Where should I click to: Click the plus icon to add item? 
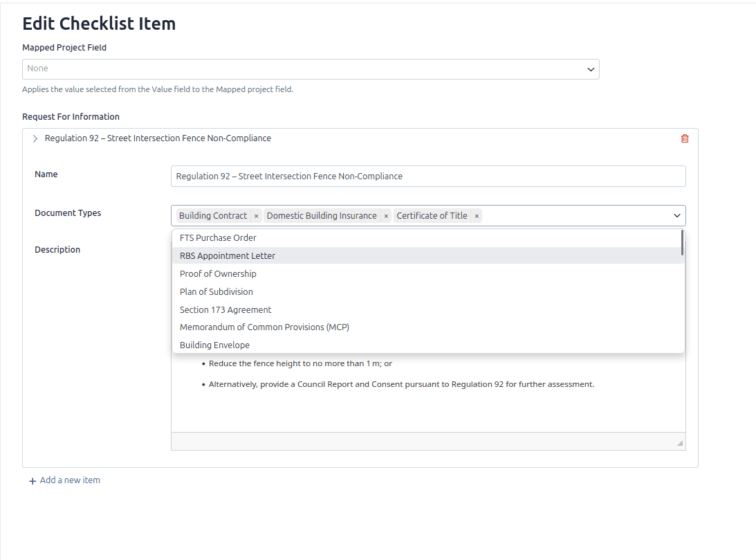pos(33,481)
